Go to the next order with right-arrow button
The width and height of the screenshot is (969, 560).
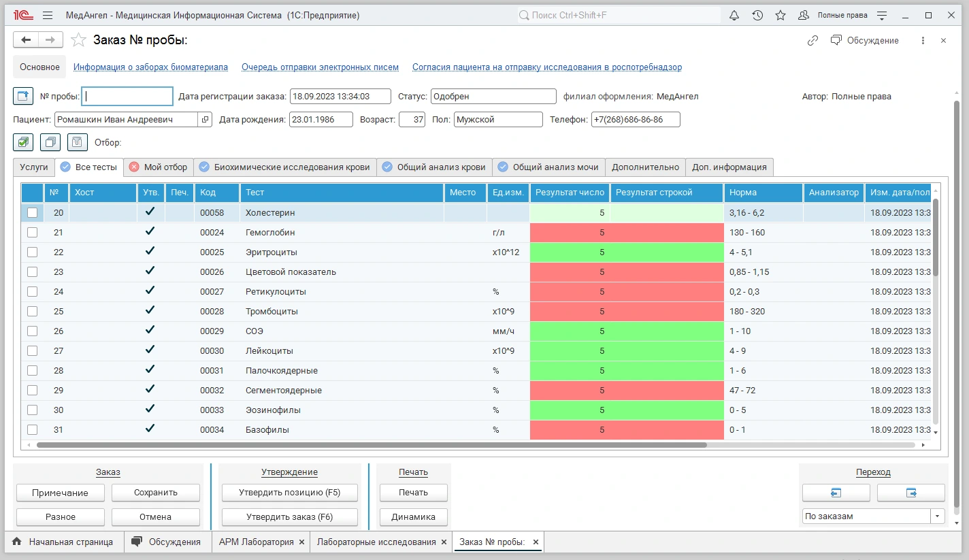tap(910, 493)
